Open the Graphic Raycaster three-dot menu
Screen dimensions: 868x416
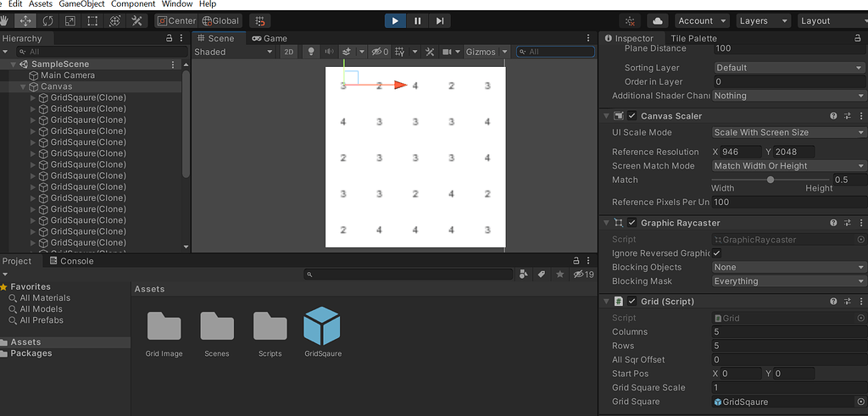click(x=861, y=223)
